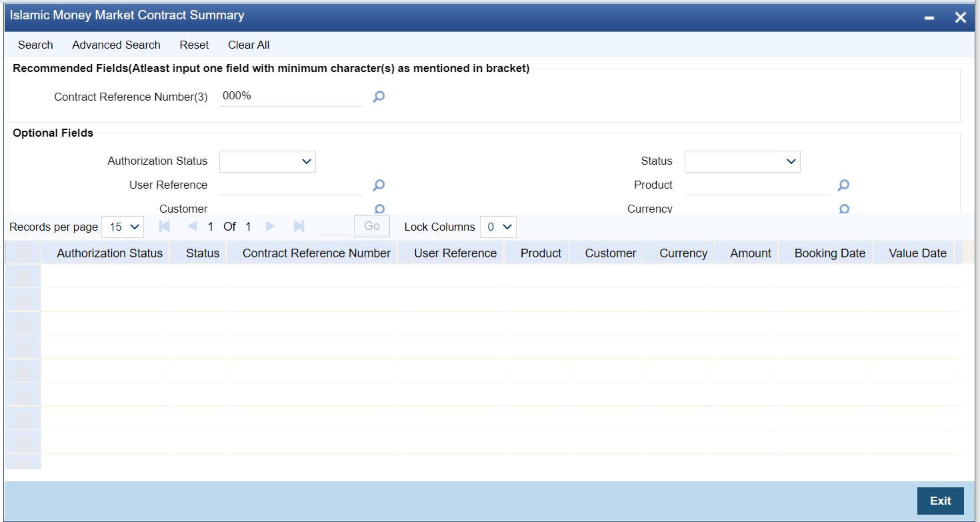
Task: Click the Contract Reference Number input field
Action: (291, 97)
